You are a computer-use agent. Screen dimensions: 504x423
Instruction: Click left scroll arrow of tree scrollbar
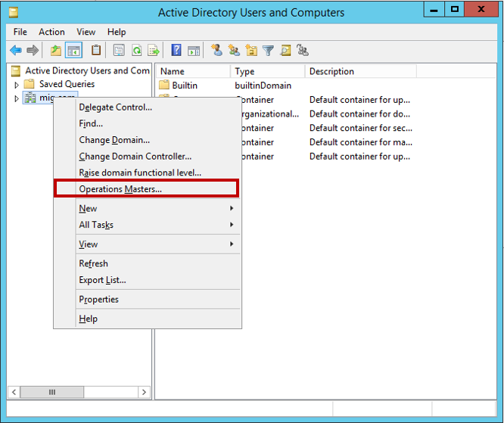(x=14, y=392)
